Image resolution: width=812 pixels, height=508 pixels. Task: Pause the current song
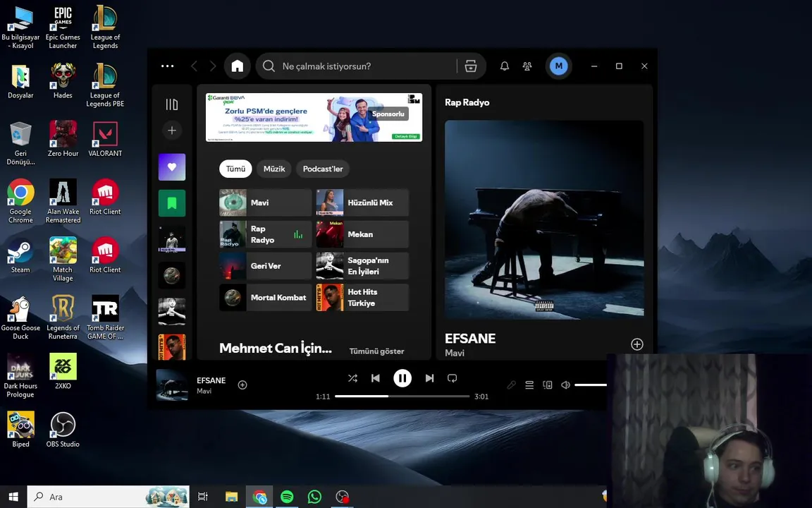click(402, 378)
